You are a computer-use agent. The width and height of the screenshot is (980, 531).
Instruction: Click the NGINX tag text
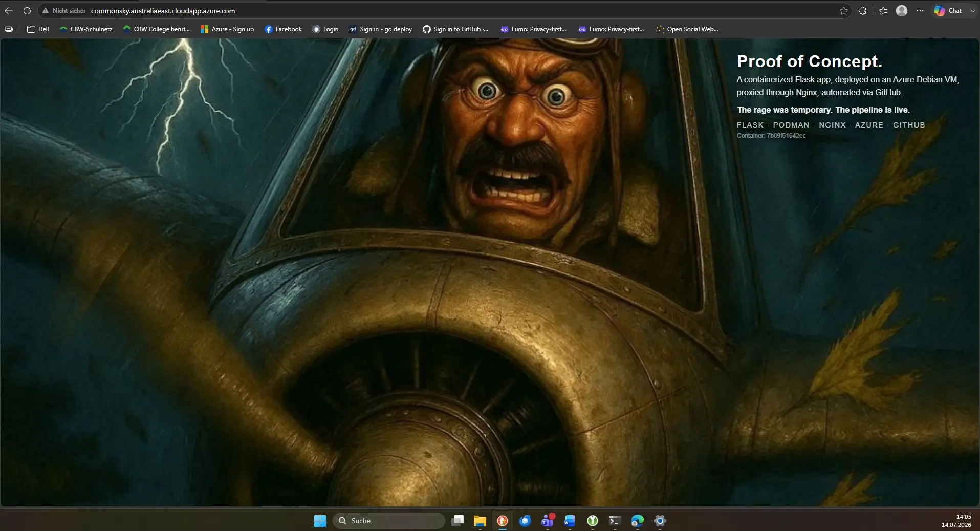[x=832, y=125]
